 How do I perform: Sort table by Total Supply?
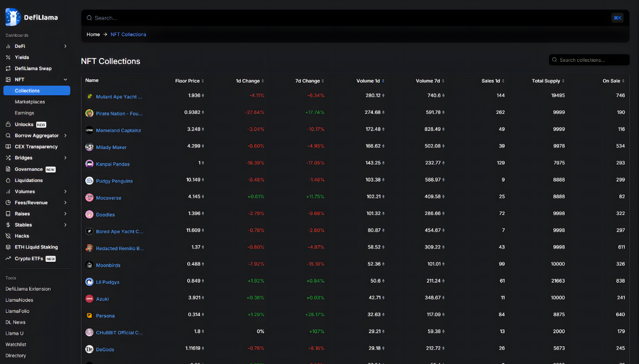pyautogui.click(x=548, y=81)
